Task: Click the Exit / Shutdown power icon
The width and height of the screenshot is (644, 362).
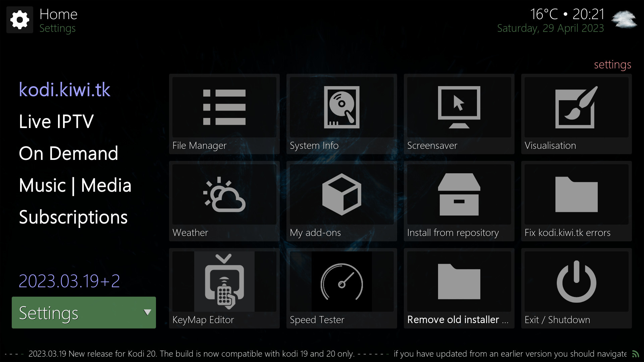Action: [x=576, y=282]
